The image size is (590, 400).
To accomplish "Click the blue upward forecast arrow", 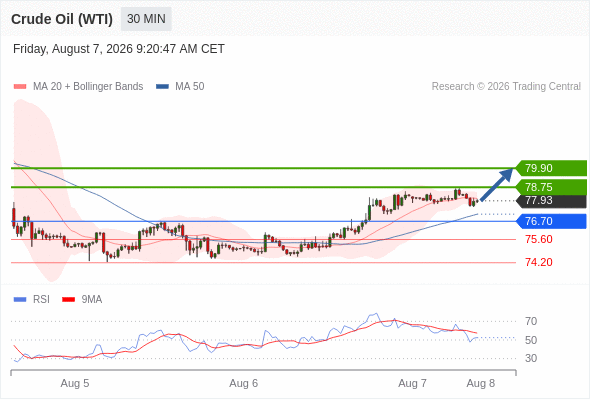I will pyautogui.click(x=497, y=185).
